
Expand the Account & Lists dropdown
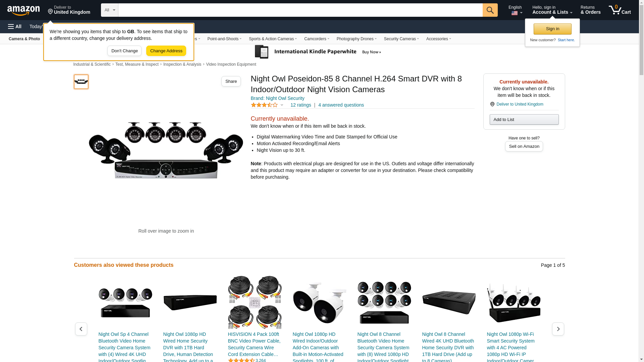[552, 10]
